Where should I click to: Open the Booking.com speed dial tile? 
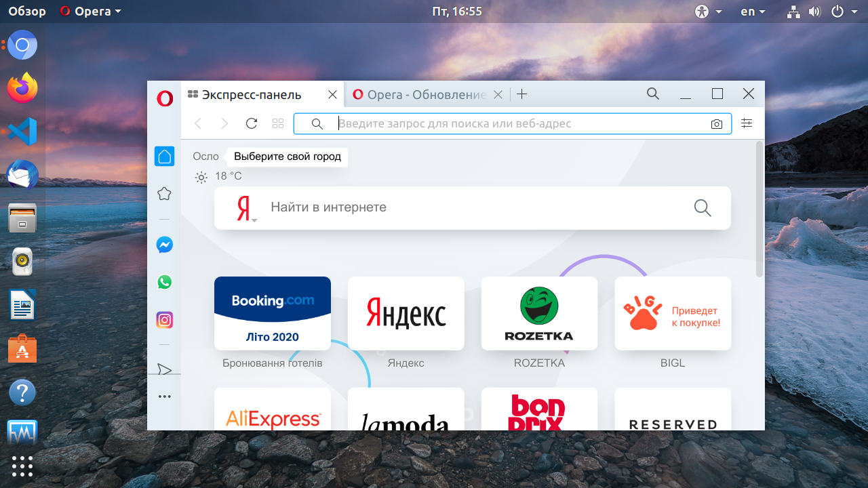pos(273,313)
